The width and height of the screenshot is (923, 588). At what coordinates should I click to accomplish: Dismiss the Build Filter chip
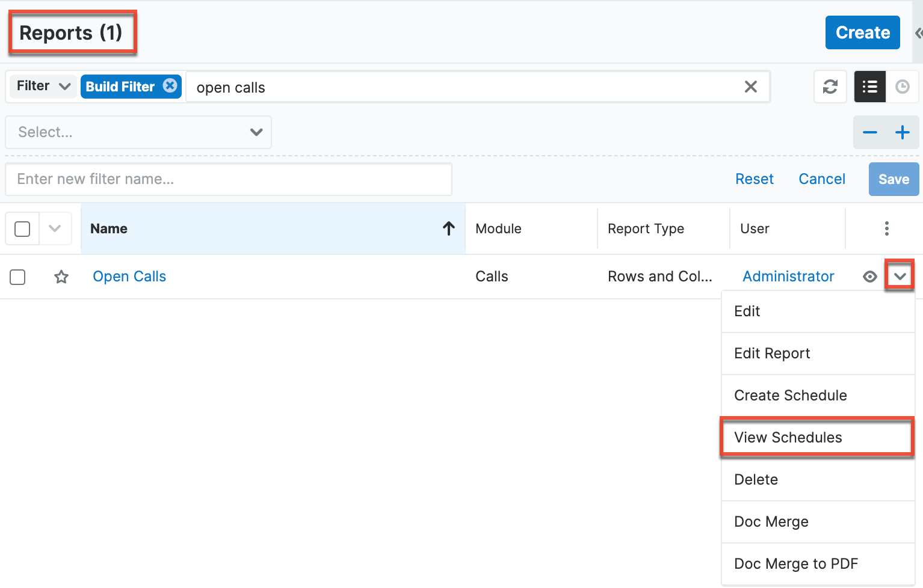(170, 86)
